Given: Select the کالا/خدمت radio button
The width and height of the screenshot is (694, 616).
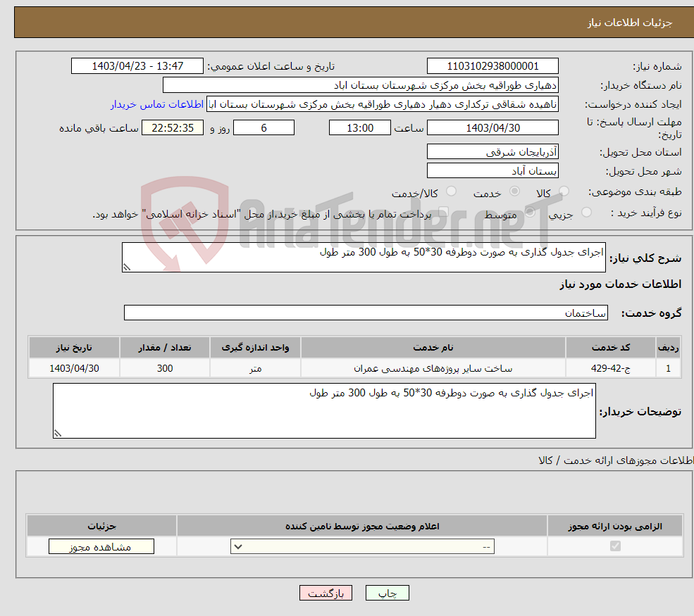Looking at the screenshot, I should pyautogui.click(x=451, y=191).
